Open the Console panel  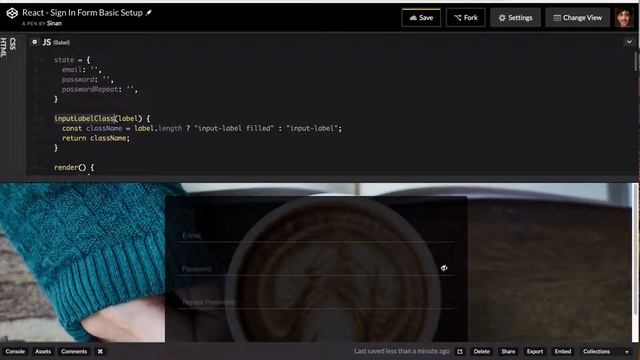[x=15, y=351]
